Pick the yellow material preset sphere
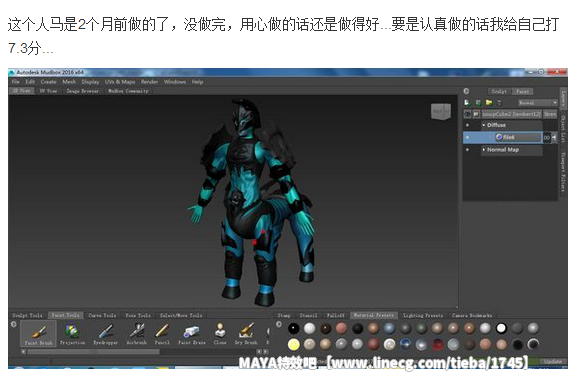This screenshot has height=382, width=570. tap(294, 344)
